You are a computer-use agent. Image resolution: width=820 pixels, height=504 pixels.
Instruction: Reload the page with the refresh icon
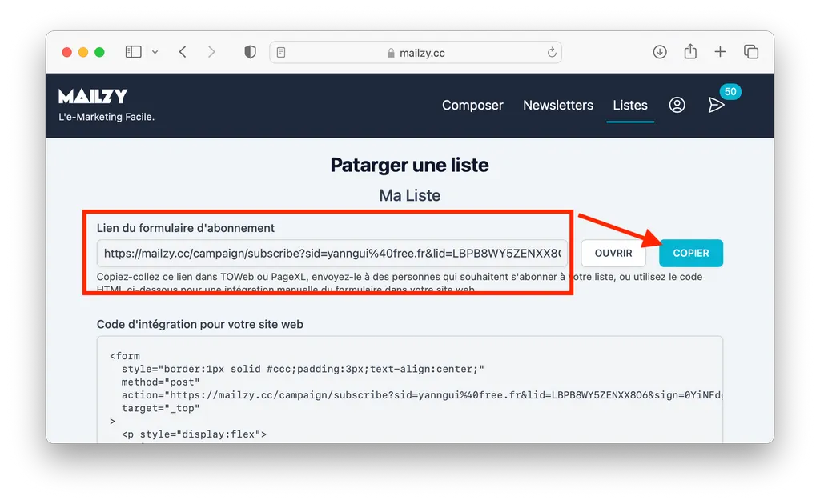coord(551,52)
